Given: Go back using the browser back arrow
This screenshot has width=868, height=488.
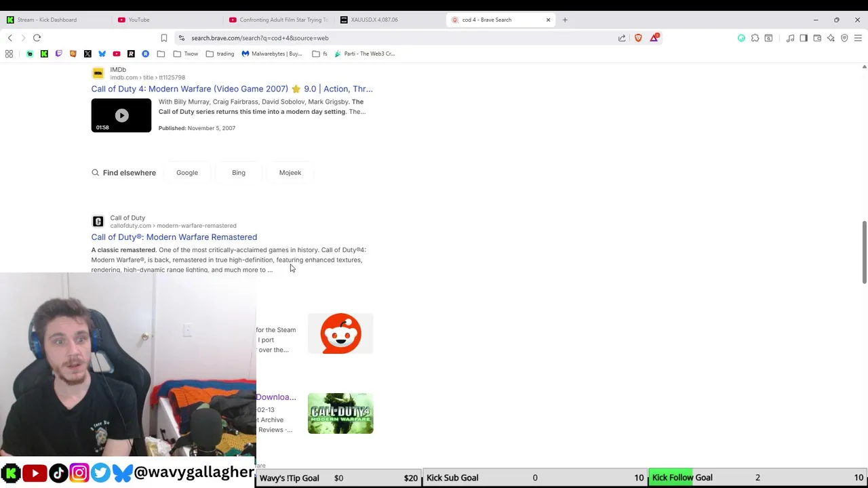Looking at the screenshot, I should click(x=10, y=38).
